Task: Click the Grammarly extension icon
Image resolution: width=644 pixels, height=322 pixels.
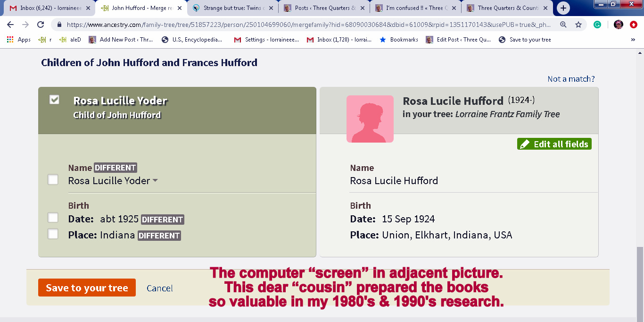Action: 597,25
